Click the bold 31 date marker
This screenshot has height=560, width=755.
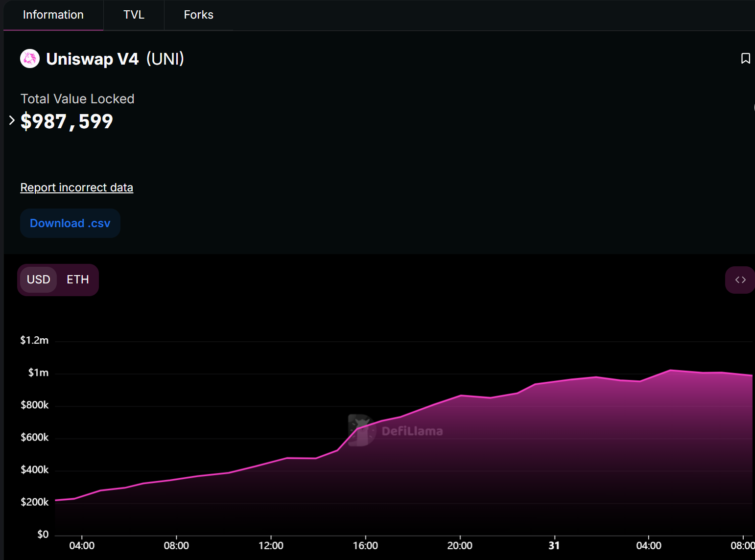click(x=554, y=545)
